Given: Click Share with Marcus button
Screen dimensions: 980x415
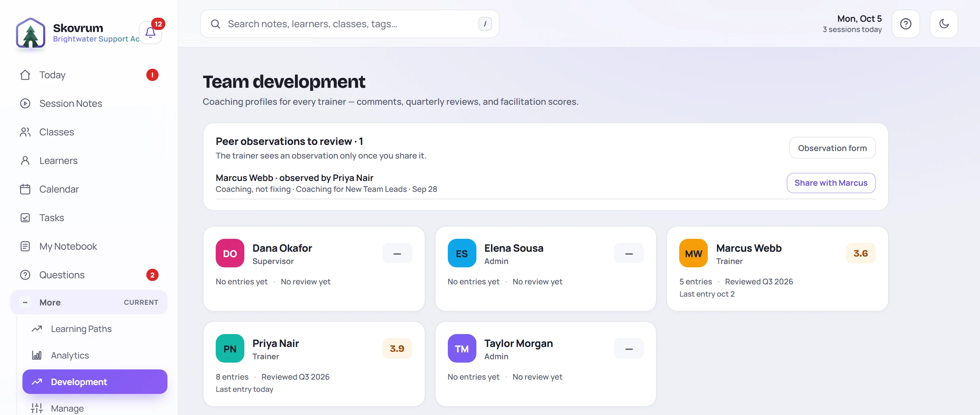Looking at the screenshot, I should click(831, 183).
